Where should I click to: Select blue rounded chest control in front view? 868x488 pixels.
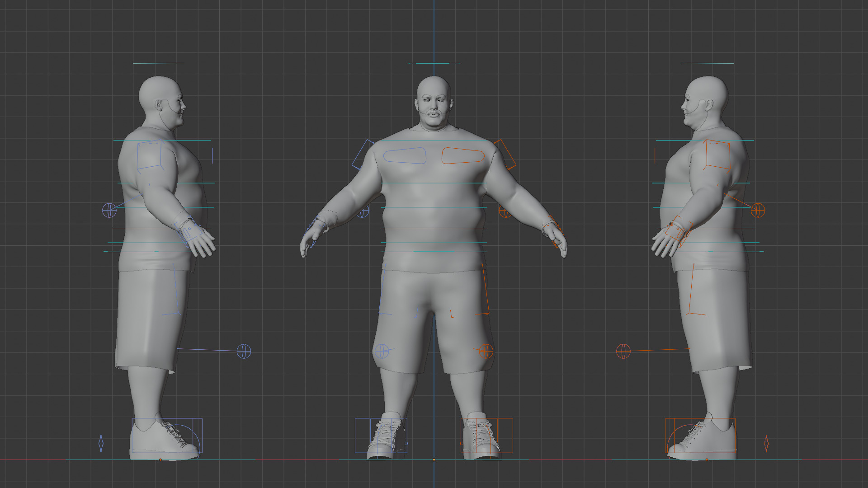(x=405, y=155)
